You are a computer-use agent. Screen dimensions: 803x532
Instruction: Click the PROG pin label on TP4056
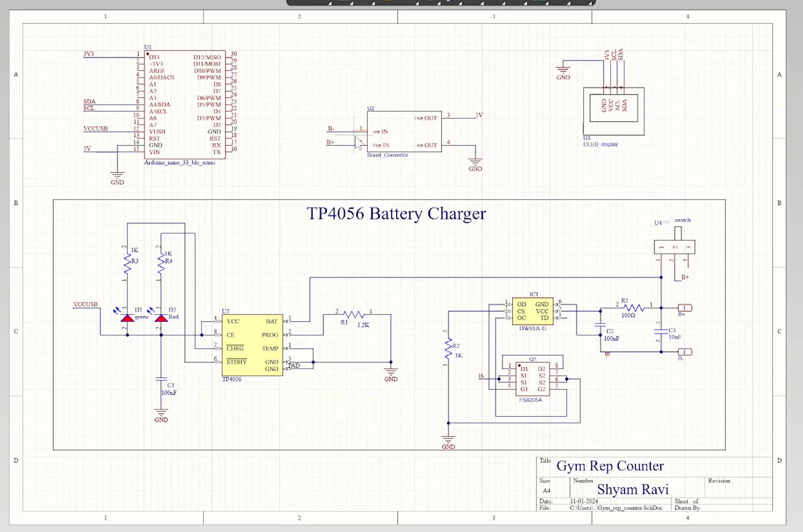(270, 335)
